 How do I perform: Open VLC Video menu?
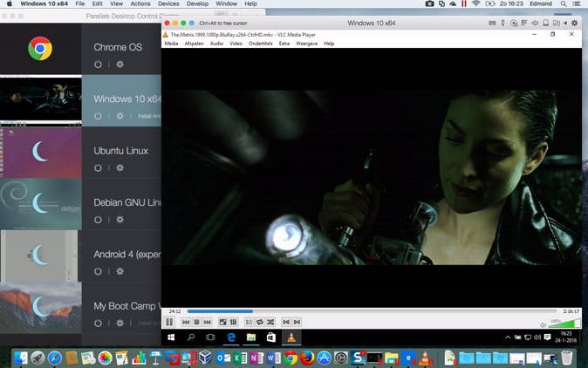(236, 44)
